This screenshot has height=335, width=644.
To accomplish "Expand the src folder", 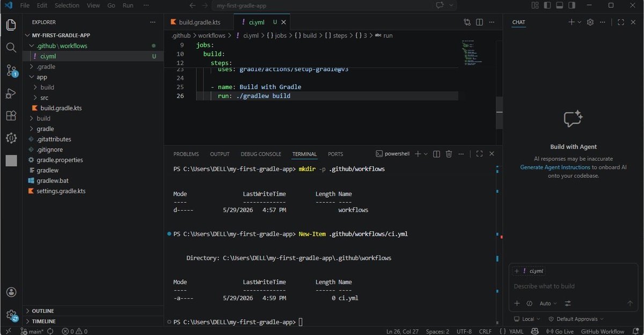I will (93, 98).
